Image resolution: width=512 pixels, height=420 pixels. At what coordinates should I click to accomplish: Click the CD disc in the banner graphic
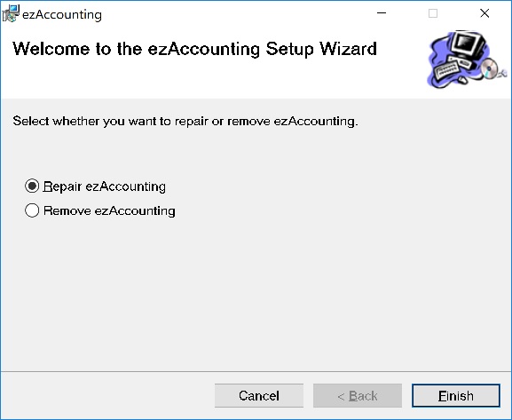pos(489,68)
